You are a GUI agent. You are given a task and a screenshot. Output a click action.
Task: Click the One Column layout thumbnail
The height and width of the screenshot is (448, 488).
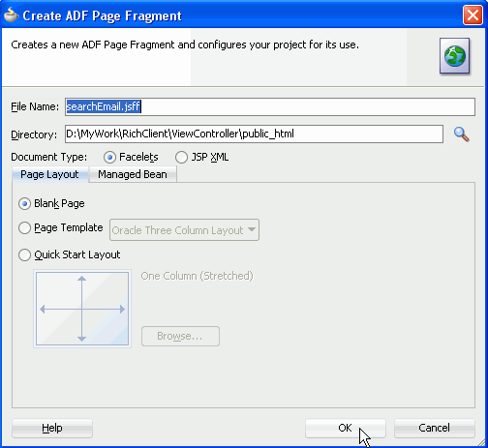82,309
